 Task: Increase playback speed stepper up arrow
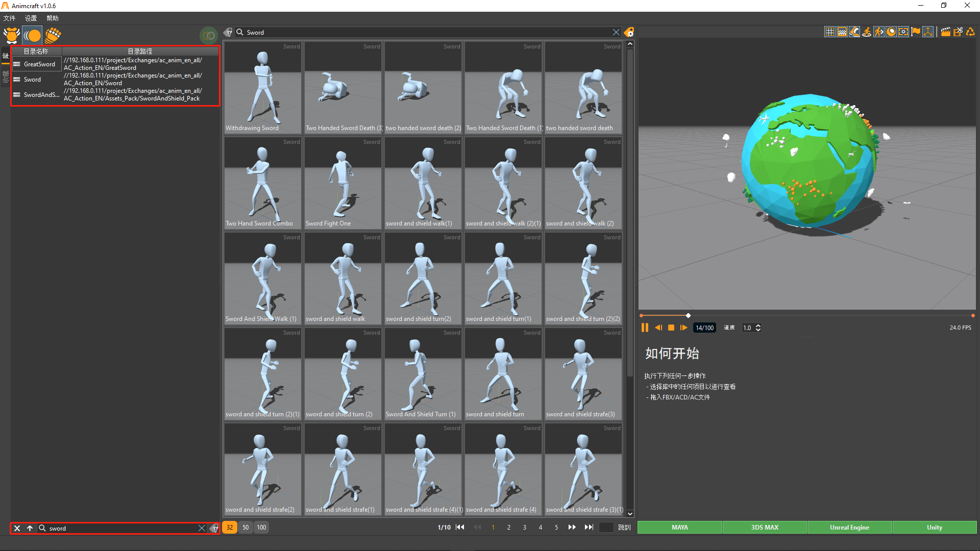tap(758, 325)
